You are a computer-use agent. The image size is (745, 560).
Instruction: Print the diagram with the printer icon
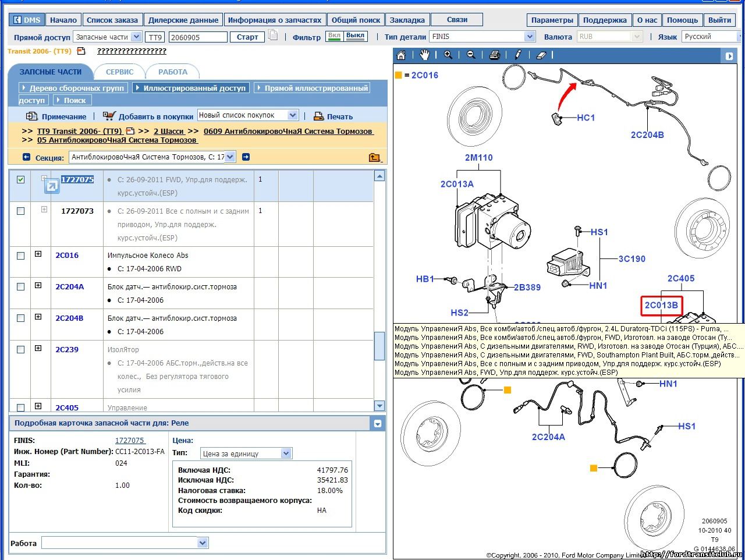pyautogui.click(x=494, y=55)
